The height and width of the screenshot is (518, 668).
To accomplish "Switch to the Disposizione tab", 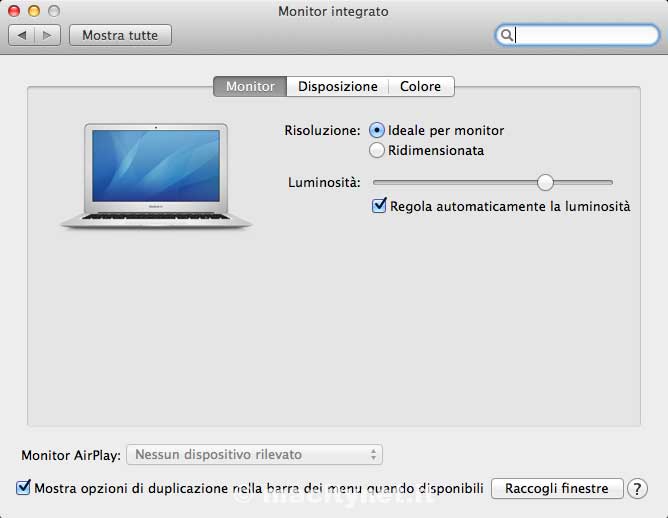I will [x=337, y=86].
